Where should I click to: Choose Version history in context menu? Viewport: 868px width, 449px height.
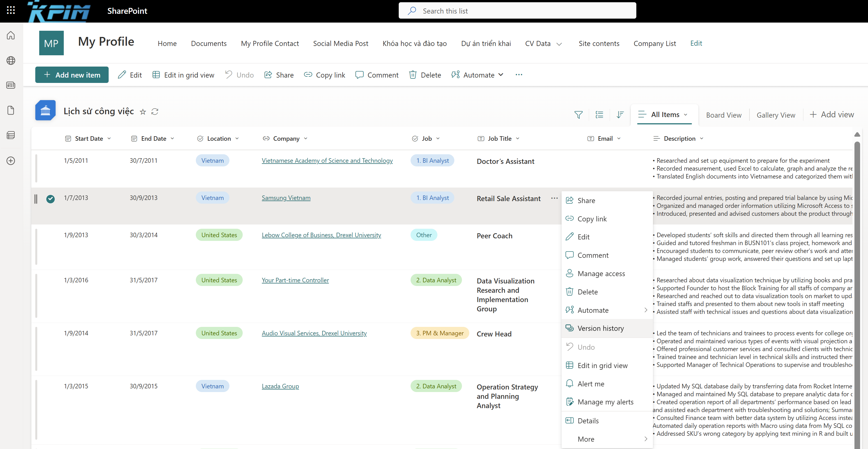click(x=607, y=328)
